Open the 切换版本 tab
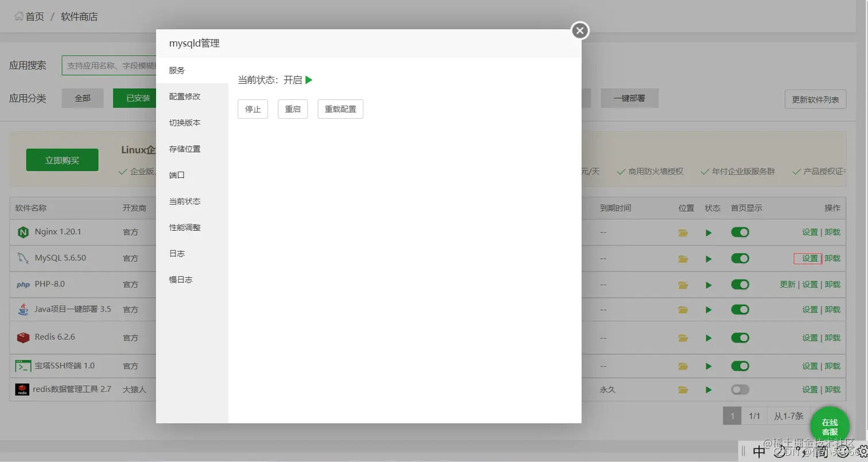 coord(192,123)
